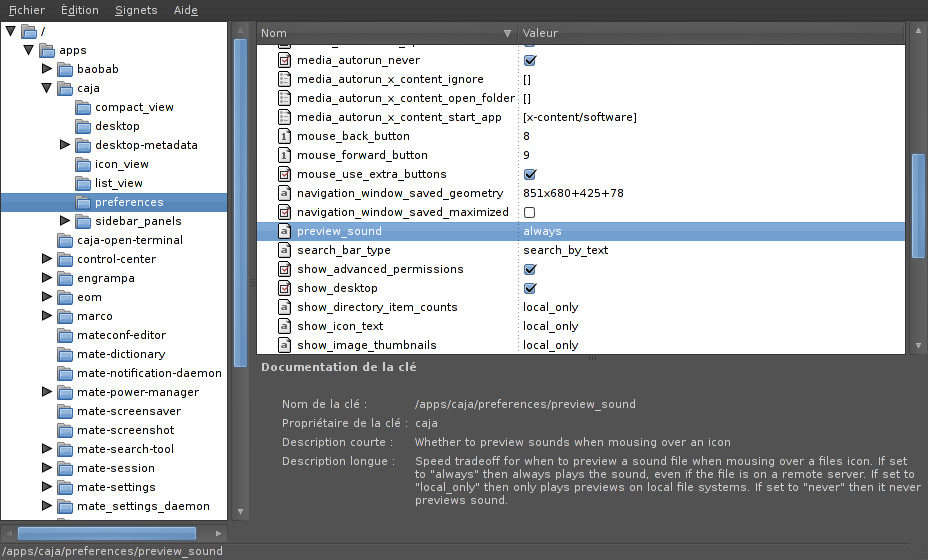Image resolution: width=928 pixels, height=560 pixels.
Task: Open the Fichier menu
Action: [x=27, y=10]
